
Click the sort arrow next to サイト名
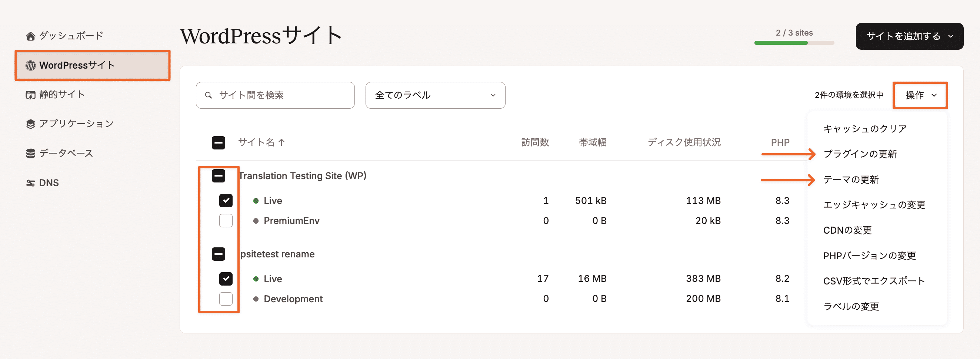point(281,142)
